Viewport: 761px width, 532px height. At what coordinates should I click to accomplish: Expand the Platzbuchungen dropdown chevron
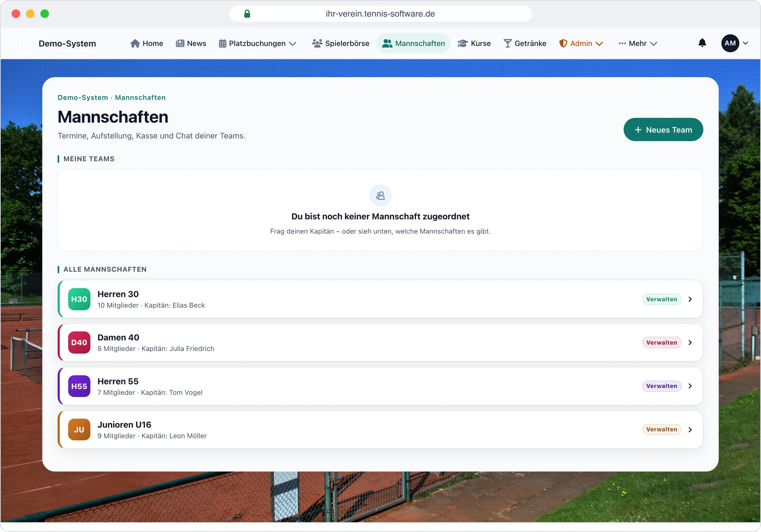tap(293, 44)
